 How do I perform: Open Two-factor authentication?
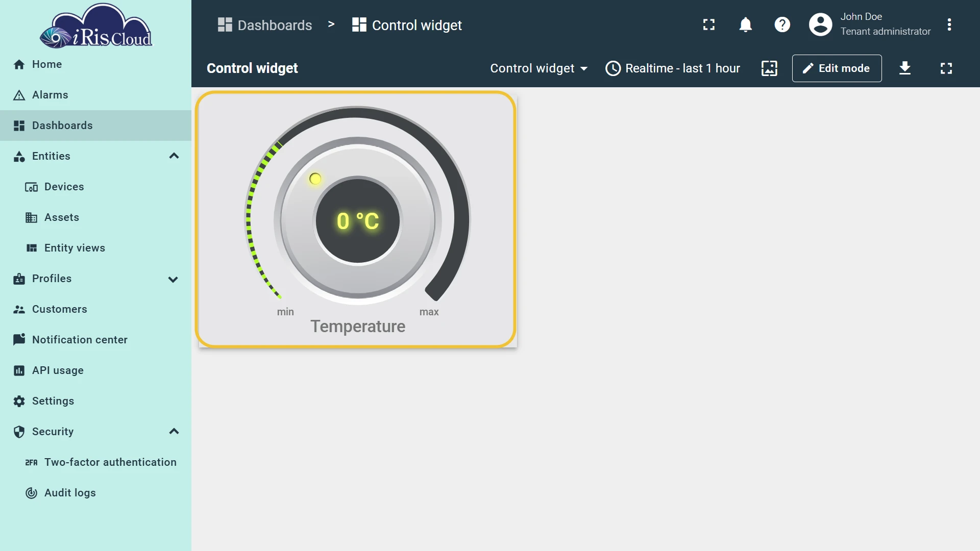click(x=95, y=462)
